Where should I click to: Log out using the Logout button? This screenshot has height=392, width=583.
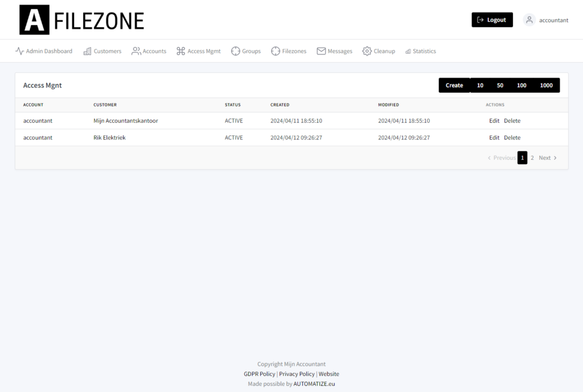492,20
